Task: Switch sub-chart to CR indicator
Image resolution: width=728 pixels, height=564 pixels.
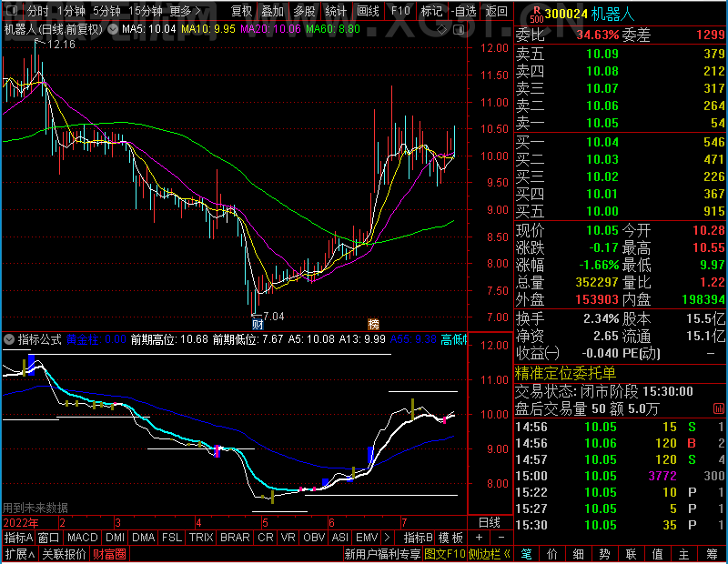Action: 266,538
